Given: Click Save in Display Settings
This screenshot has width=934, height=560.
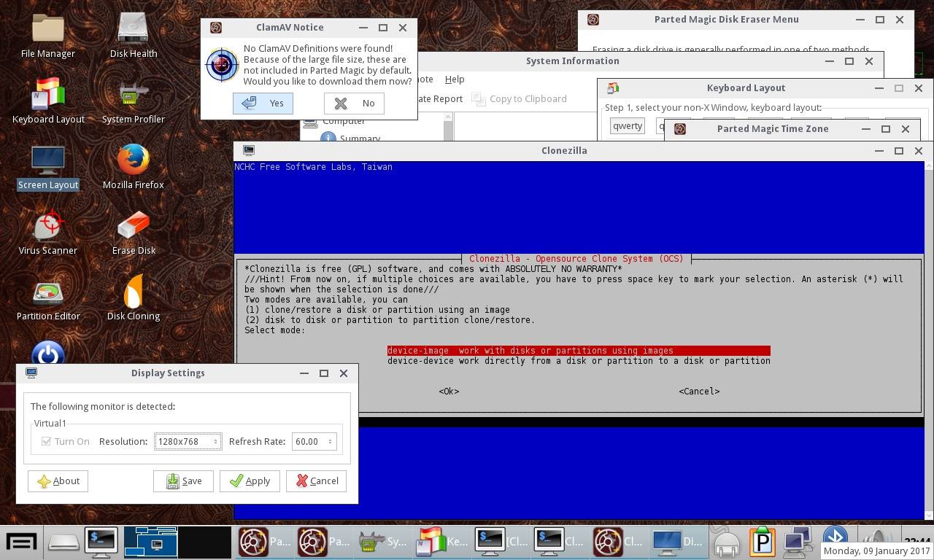Looking at the screenshot, I should [x=183, y=481].
